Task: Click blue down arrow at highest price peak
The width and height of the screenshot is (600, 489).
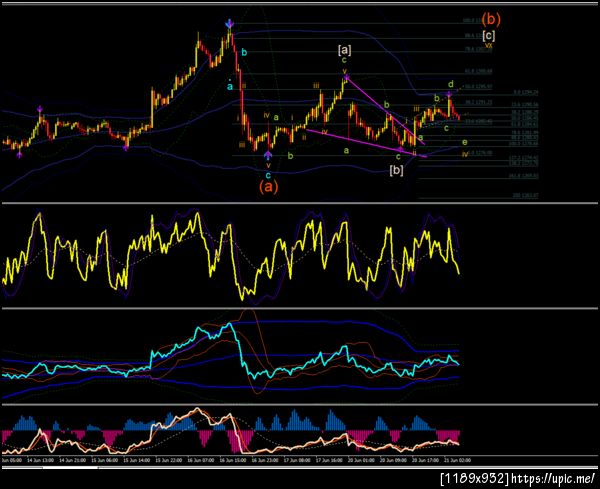Action: pyautogui.click(x=229, y=23)
